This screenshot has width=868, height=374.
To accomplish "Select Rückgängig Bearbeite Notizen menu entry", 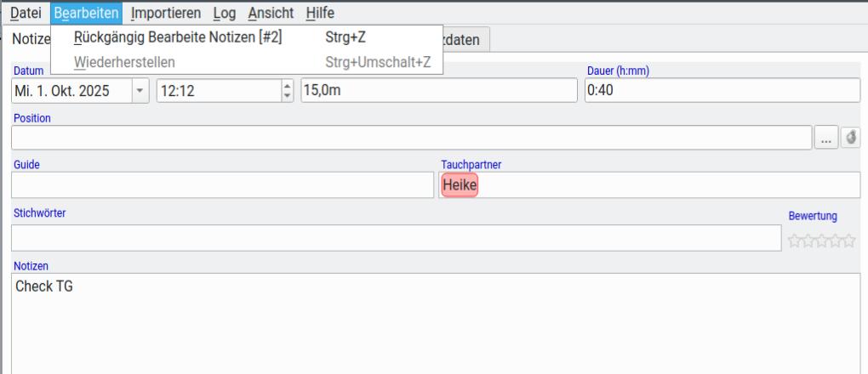I will tap(178, 37).
